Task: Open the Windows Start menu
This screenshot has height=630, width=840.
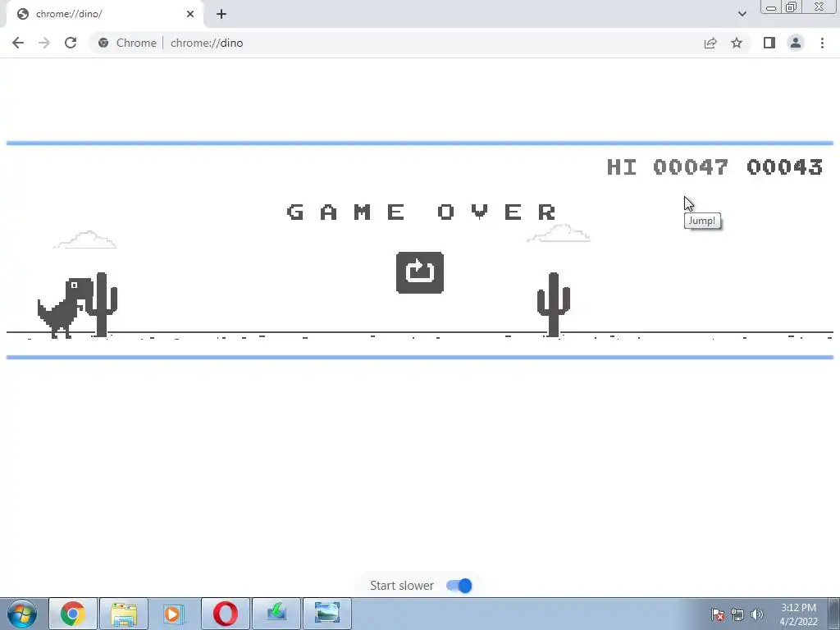Action: 22,614
